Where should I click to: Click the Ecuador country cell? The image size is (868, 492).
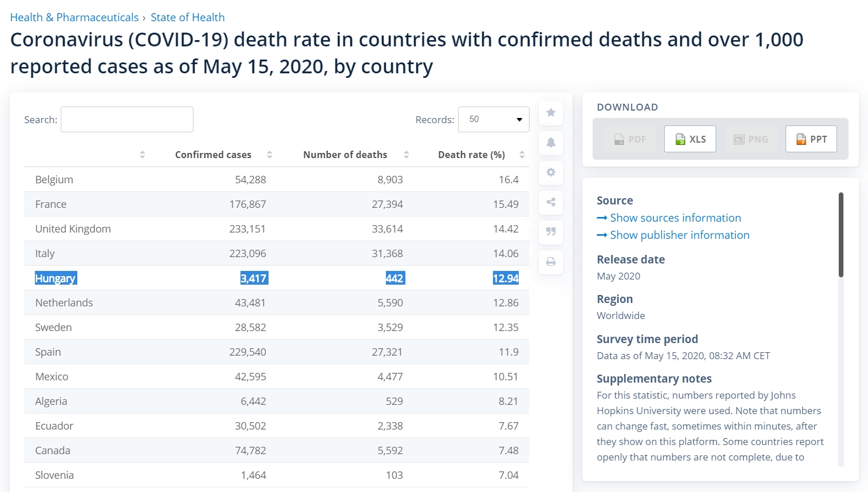54,426
